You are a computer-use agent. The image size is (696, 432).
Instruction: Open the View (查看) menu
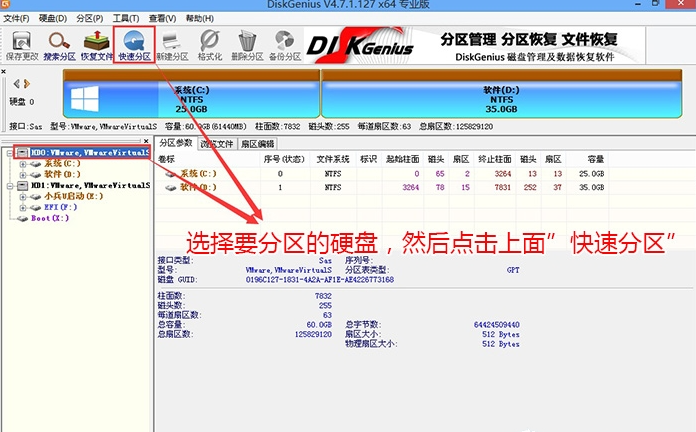[x=162, y=19]
